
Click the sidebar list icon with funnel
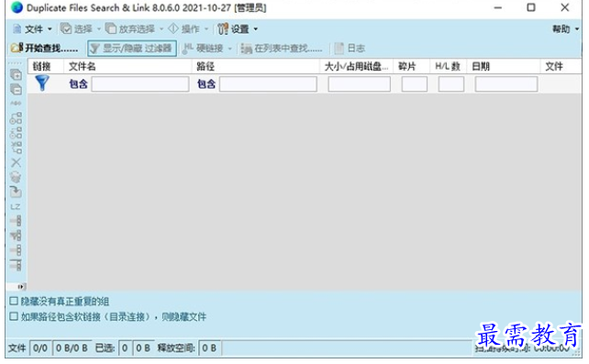[x=16, y=236]
